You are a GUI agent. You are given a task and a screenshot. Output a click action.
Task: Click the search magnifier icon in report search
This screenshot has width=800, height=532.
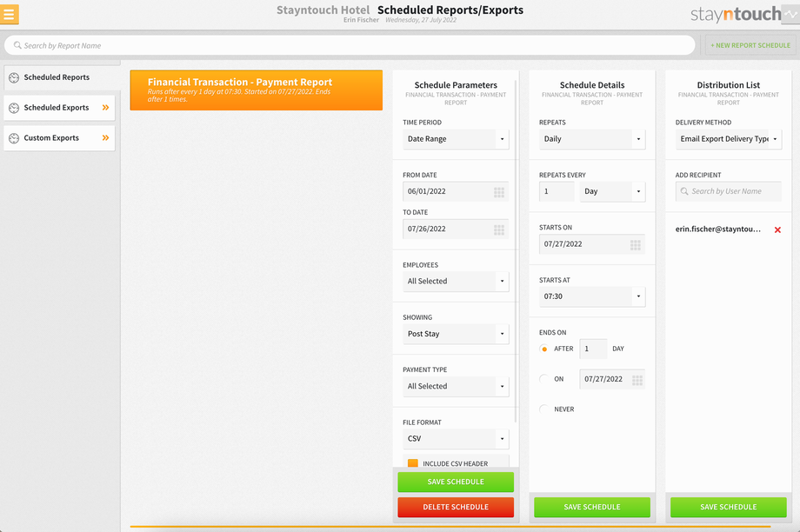click(x=17, y=45)
